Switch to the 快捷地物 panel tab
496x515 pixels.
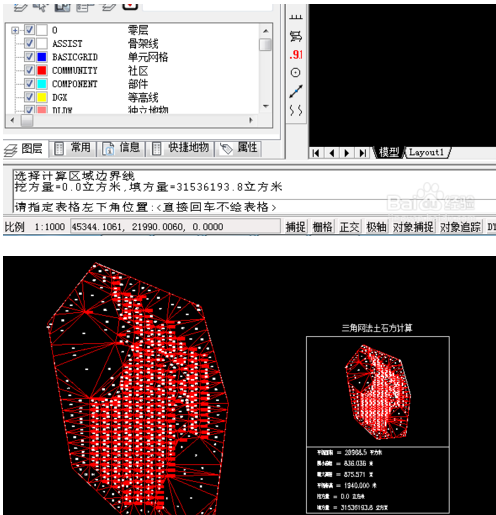coord(181,148)
